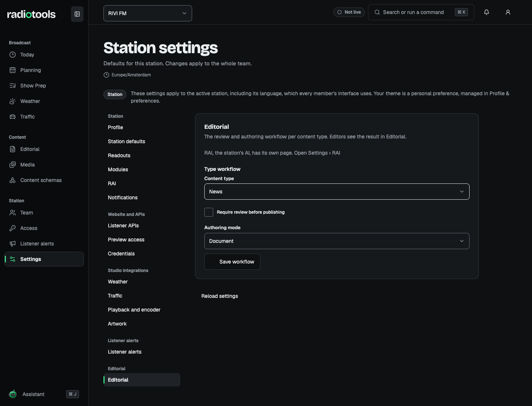This screenshot has width=532, height=406.
Task: Open Credentials settings
Action: (x=142, y=254)
